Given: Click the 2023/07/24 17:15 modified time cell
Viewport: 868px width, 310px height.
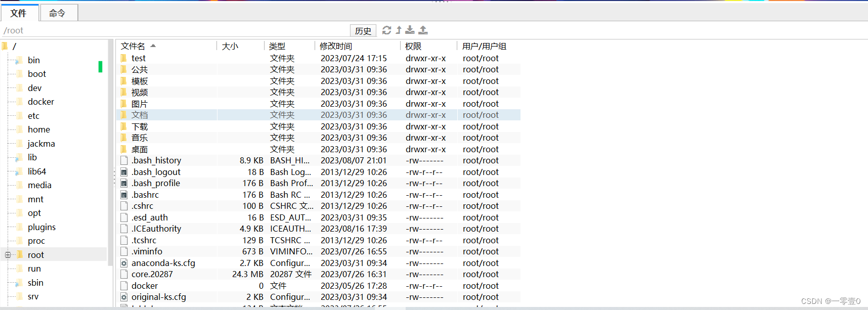Looking at the screenshot, I should [x=354, y=58].
